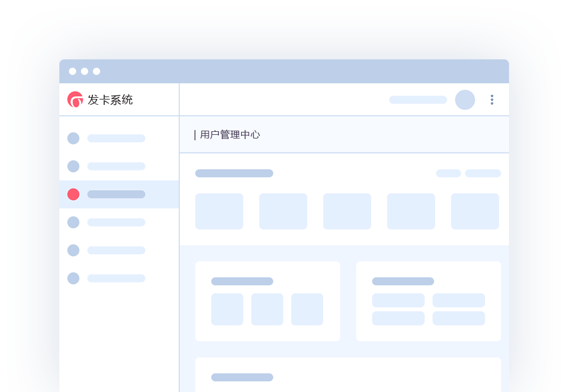Click the red 发卡系统 logo icon

coord(75,99)
